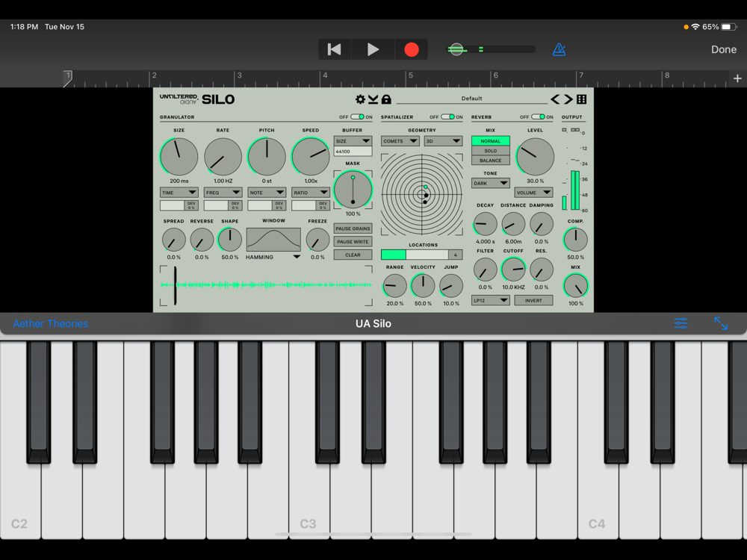This screenshot has width=747, height=560.
Task: Open the preset browser grid icon
Action: click(x=582, y=99)
